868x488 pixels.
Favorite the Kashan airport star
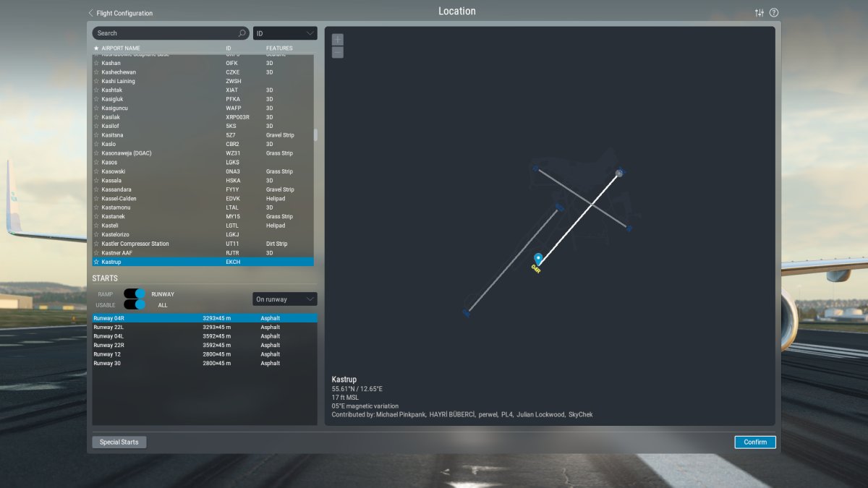(96, 63)
